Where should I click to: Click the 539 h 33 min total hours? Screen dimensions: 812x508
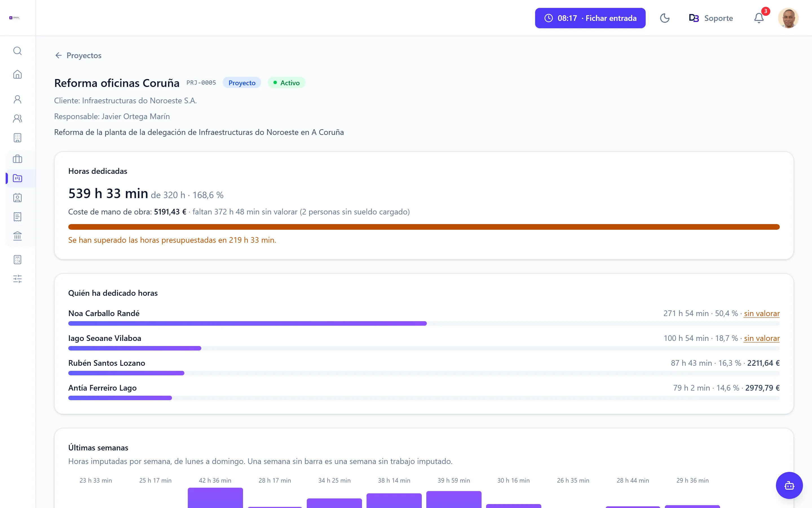click(x=108, y=194)
